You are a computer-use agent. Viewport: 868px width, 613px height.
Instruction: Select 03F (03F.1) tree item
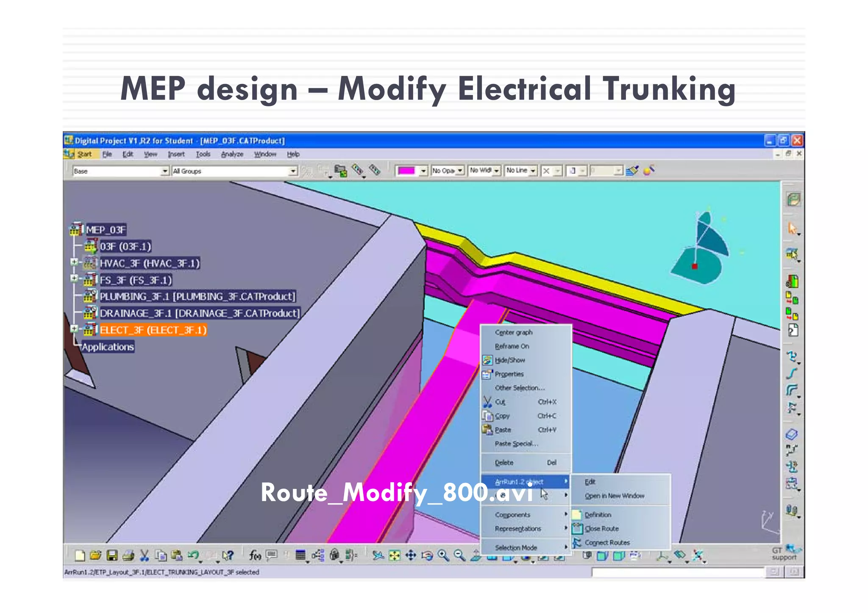[125, 247]
